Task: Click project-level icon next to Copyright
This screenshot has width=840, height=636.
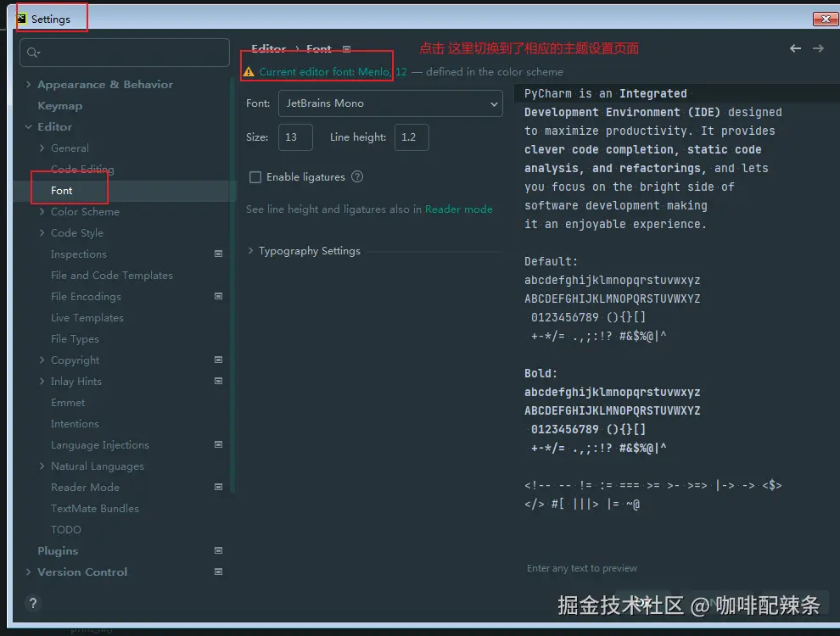Action: tap(219, 360)
